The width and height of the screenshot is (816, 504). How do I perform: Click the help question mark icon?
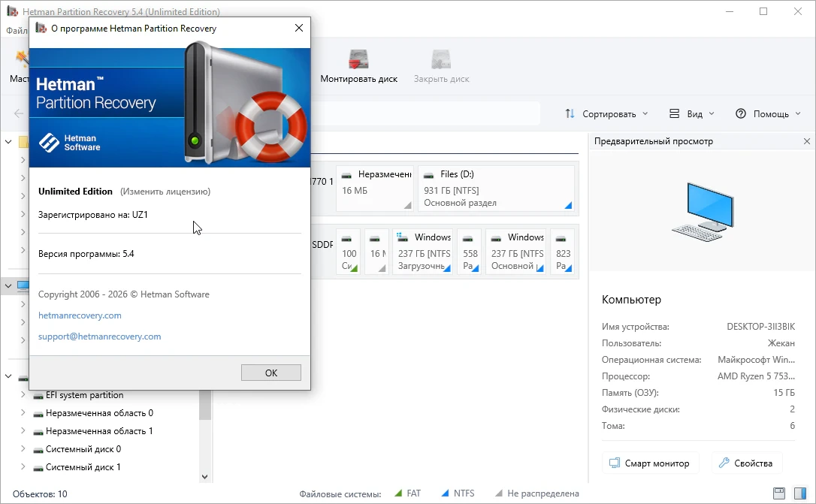pyautogui.click(x=741, y=113)
